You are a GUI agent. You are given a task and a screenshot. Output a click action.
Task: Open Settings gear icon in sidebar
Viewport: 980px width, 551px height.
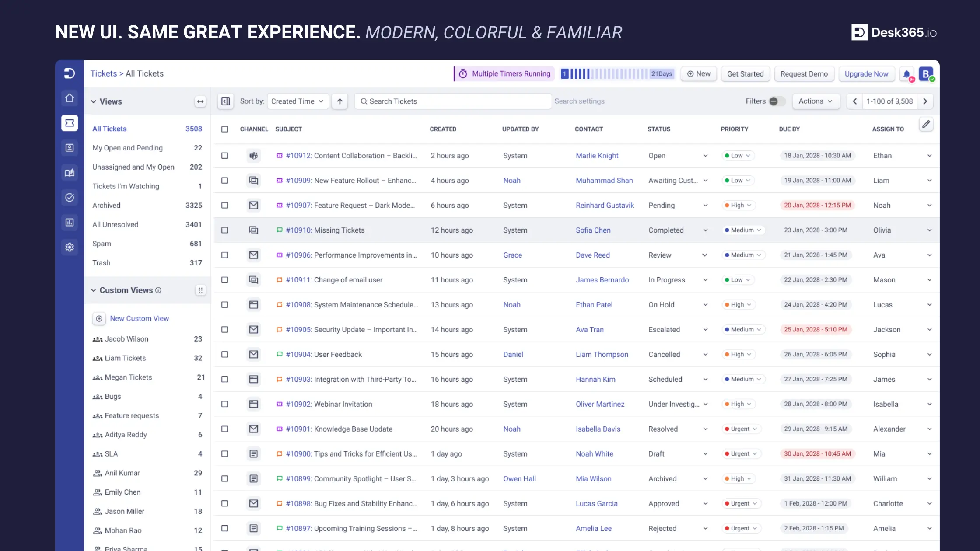pos(70,247)
